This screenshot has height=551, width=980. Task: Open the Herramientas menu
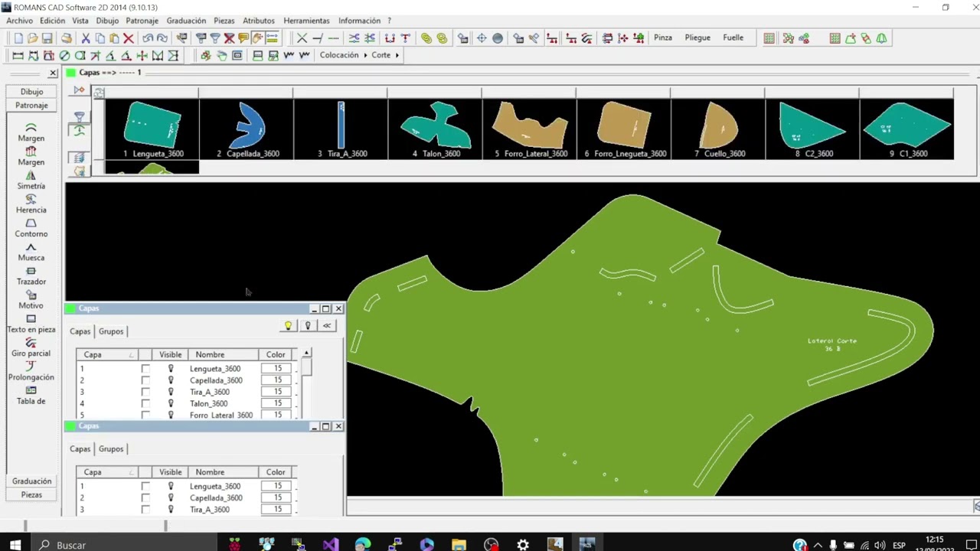coord(306,21)
